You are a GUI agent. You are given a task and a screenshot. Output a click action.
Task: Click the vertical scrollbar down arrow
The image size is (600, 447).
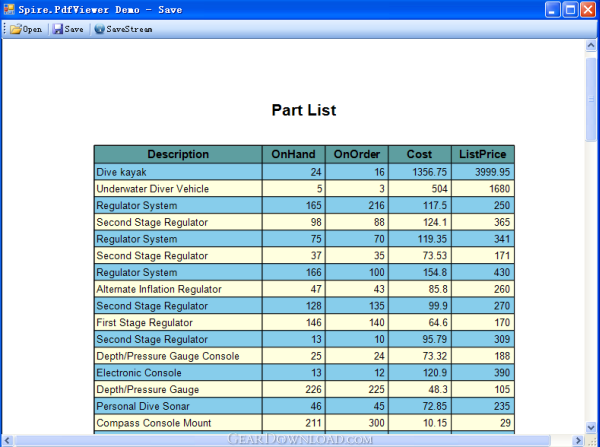[591, 427]
